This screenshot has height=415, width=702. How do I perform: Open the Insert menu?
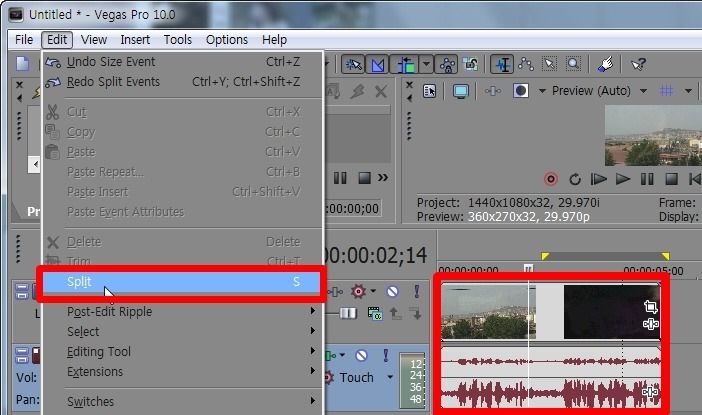tap(135, 40)
